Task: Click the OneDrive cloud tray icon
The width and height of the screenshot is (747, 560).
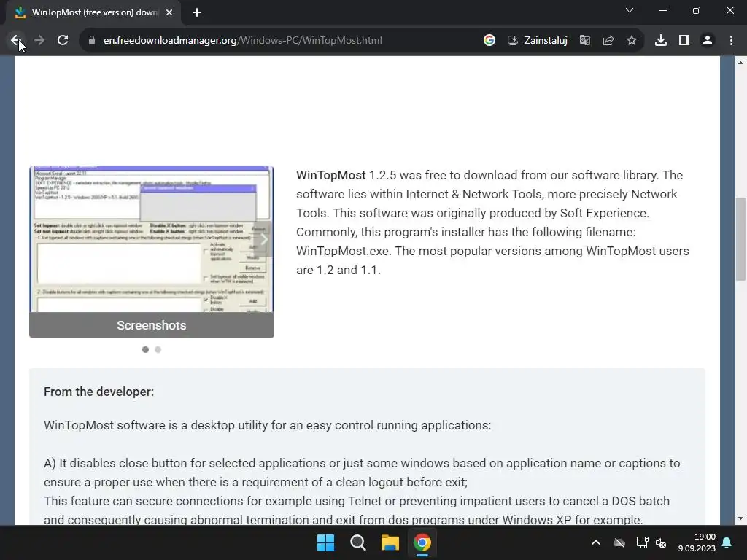Action: (x=619, y=542)
